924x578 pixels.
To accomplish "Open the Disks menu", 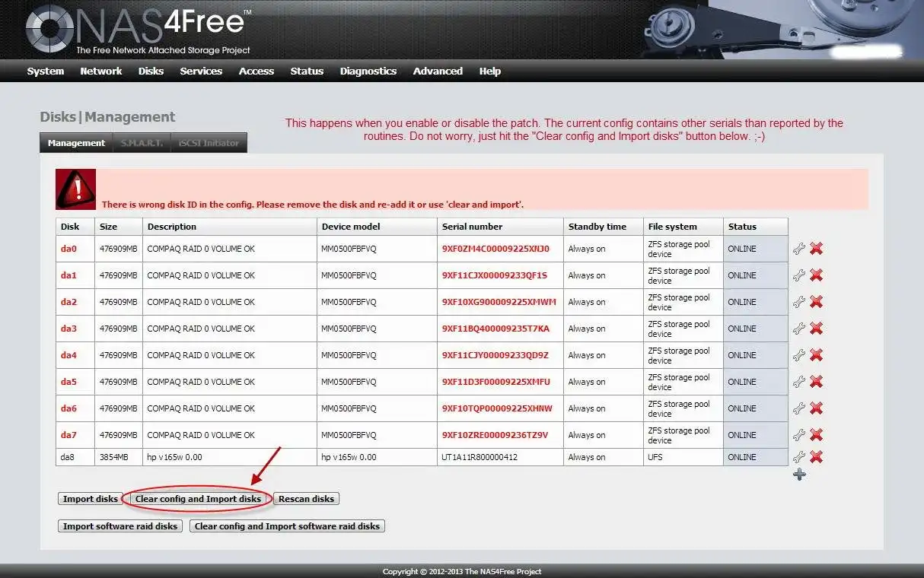I will (x=151, y=71).
